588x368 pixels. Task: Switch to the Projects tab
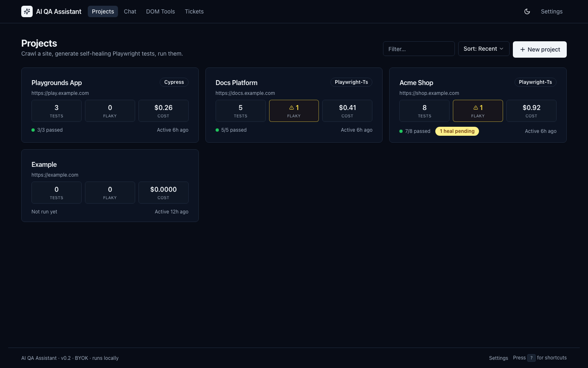(x=103, y=11)
